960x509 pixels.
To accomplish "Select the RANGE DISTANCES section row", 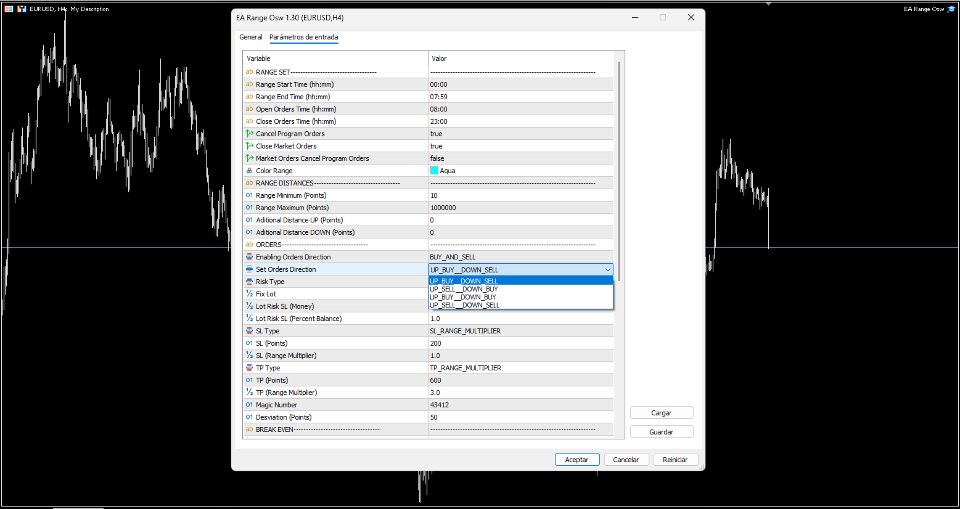I will click(429, 183).
